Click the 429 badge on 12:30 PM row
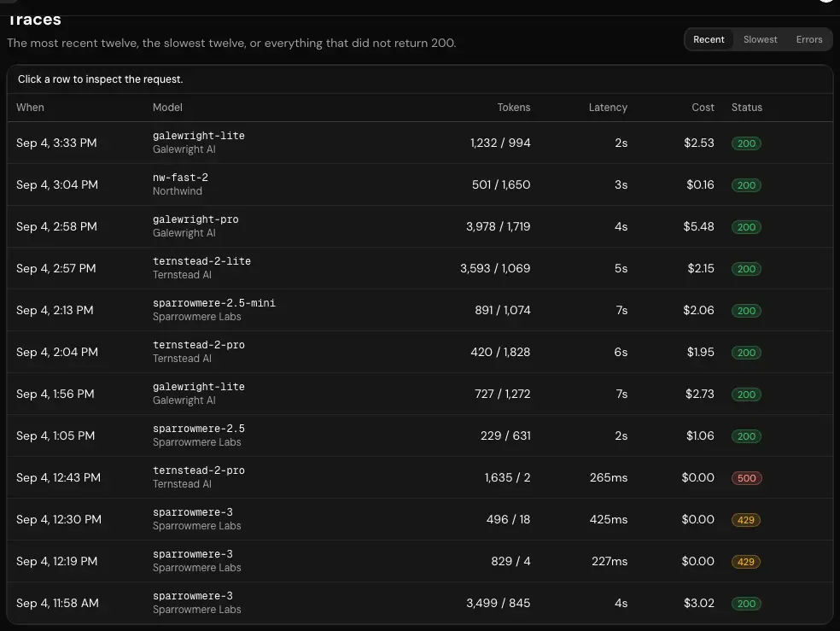Viewport: 840px width, 631px height. click(746, 520)
